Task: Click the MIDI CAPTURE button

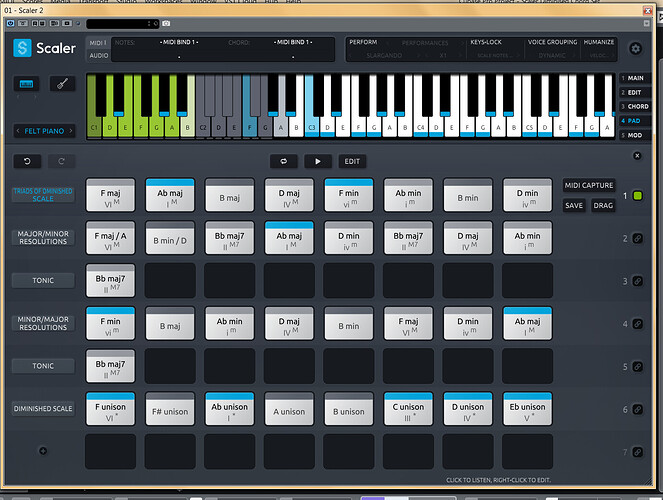Action: pyautogui.click(x=589, y=185)
